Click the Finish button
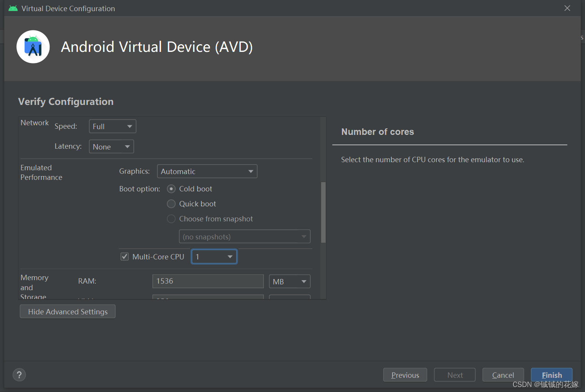This screenshot has height=392, width=585. click(x=552, y=375)
